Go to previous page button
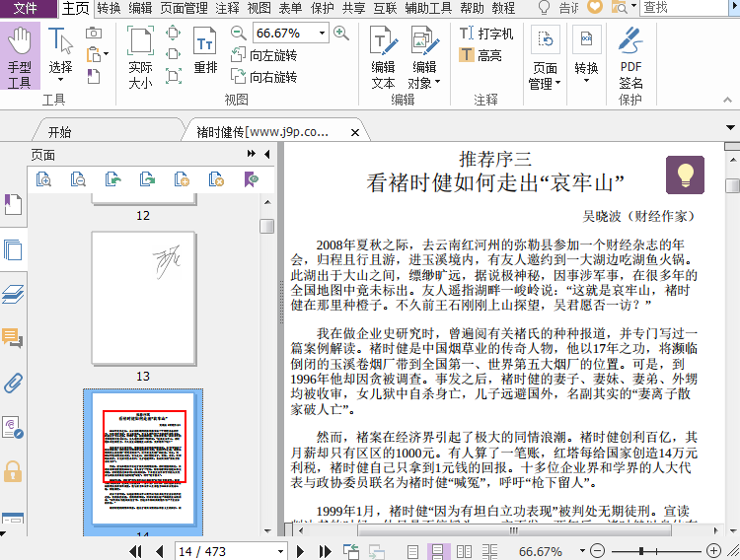 tap(160, 551)
